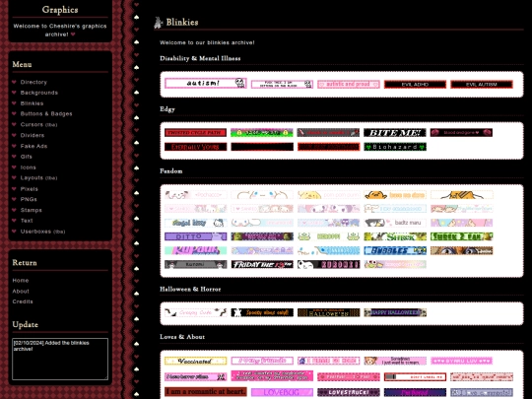Screen dimensions: 532x399
Task: Click the 'Fandom' section heading
Action: coord(171,171)
